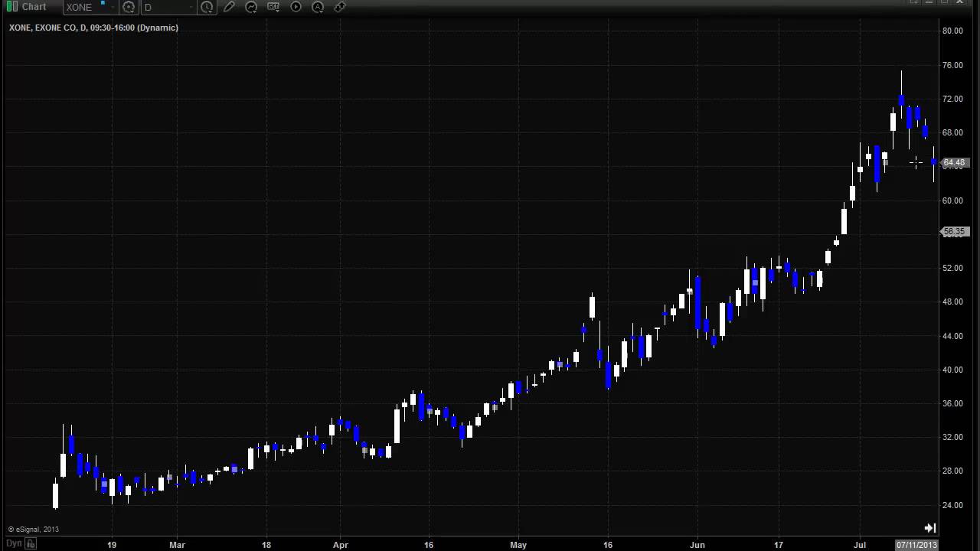Screen dimensions: 980x551
Task: Open the time template clock icon
Action: (x=207, y=7)
